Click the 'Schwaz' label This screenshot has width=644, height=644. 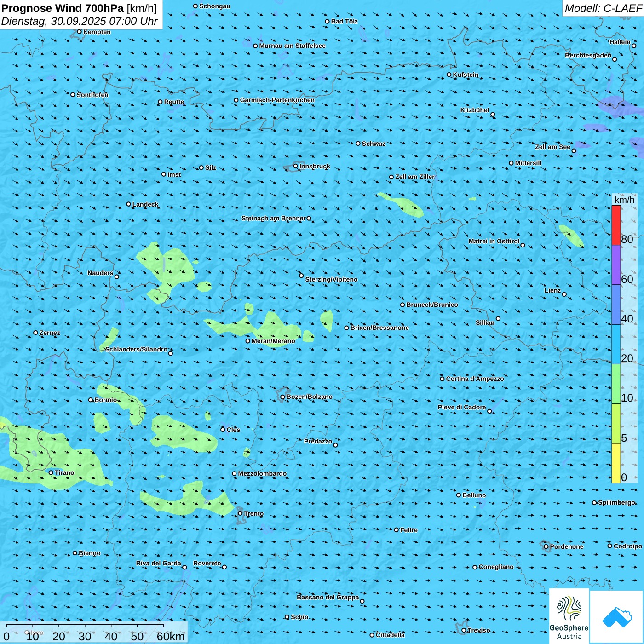(374, 144)
